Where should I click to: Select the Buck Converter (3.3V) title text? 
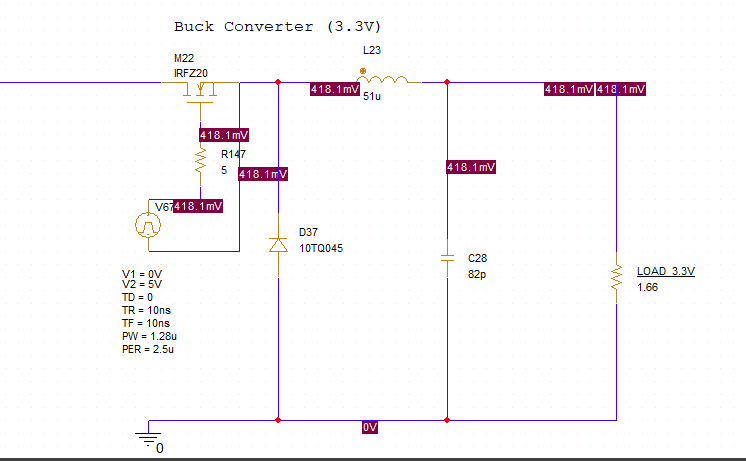pyautogui.click(x=277, y=27)
